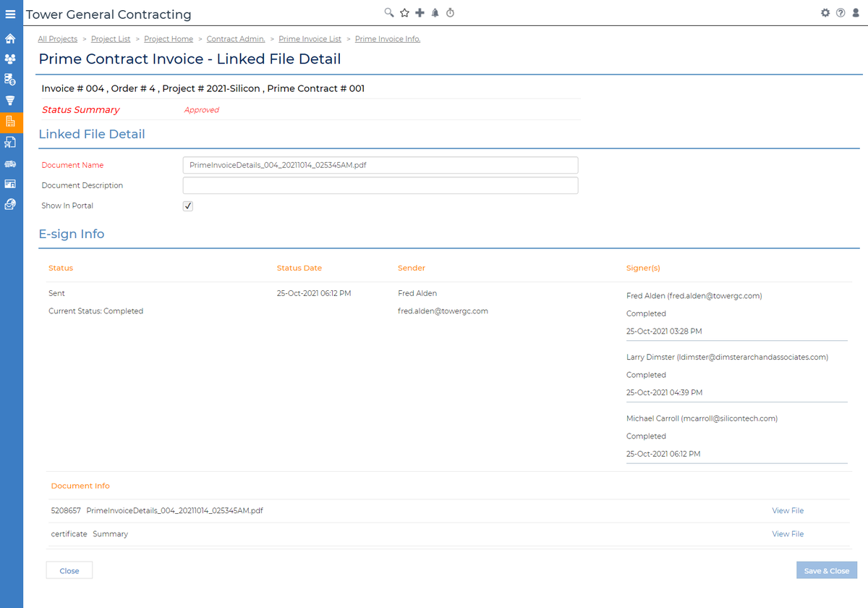Click the Save & Close button
868x608 pixels.
(x=827, y=570)
